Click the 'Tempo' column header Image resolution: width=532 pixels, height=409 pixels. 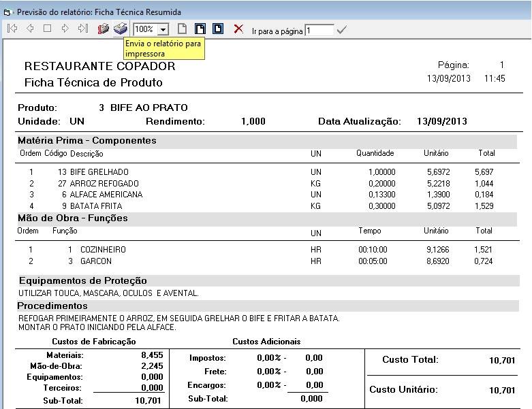pyautogui.click(x=370, y=231)
